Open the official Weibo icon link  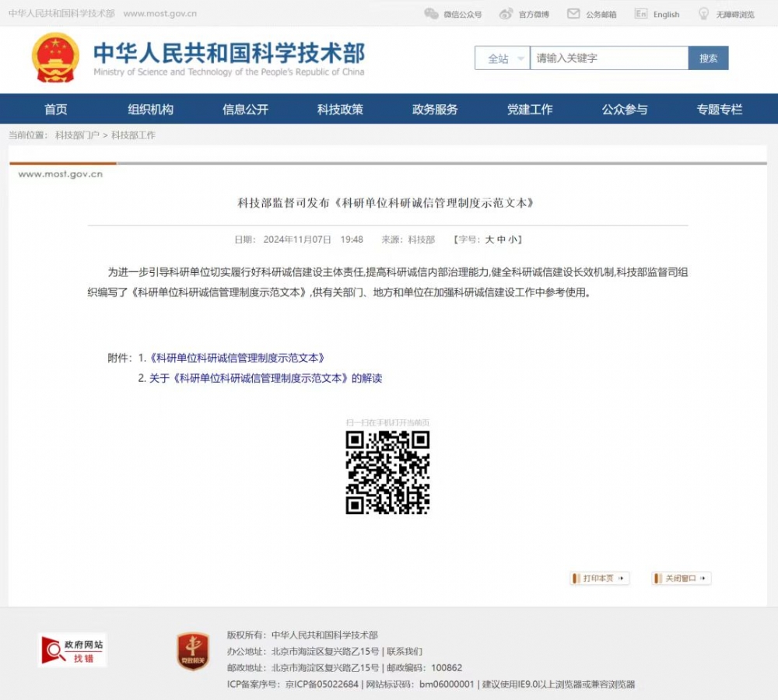pyautogui.click(x=506, y=14)
